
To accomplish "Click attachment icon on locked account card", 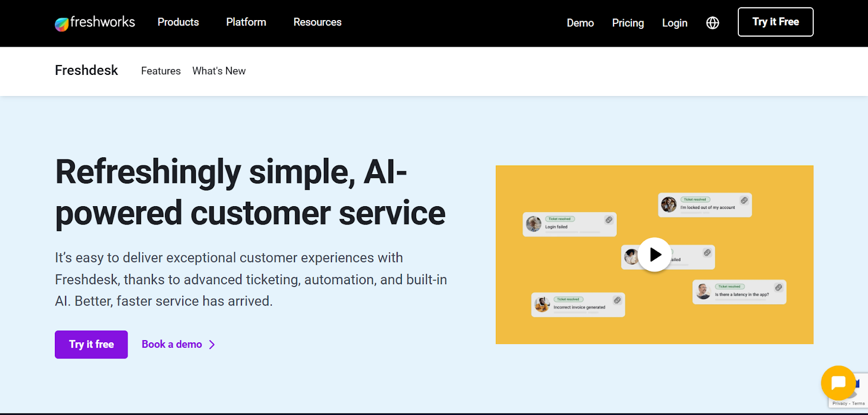I will 744,201.
